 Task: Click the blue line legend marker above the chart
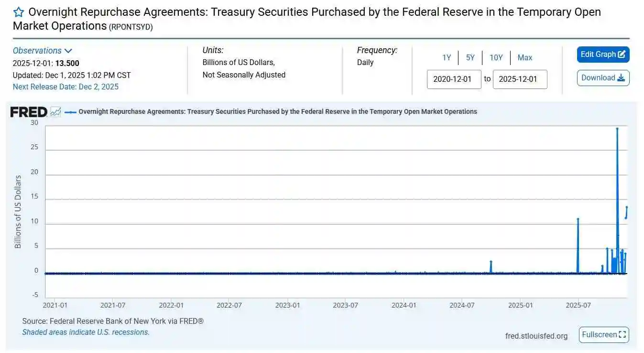pos(71,111)
